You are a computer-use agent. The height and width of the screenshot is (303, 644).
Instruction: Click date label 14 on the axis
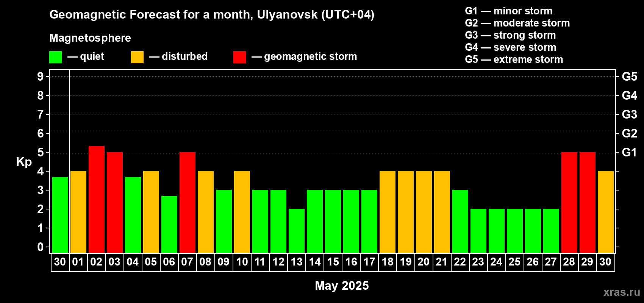314,262
